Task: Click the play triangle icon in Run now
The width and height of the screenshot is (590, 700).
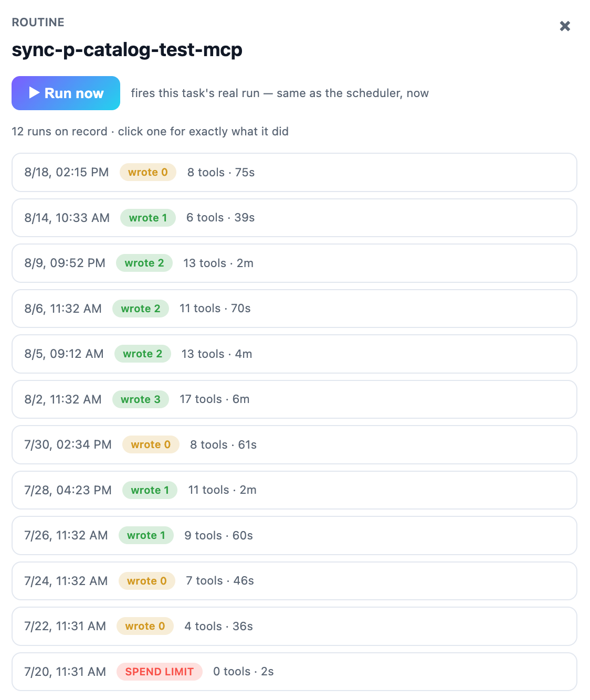Action: tap(35, 93)
